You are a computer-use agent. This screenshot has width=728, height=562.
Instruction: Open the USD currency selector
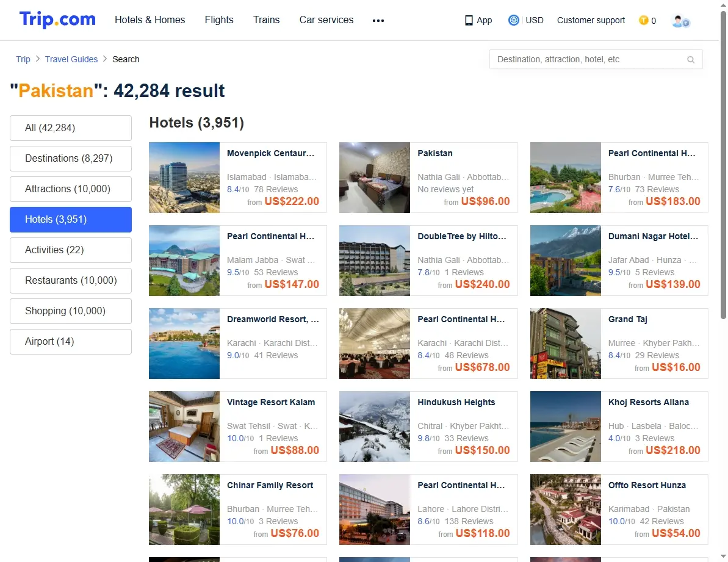pos(535,20)
